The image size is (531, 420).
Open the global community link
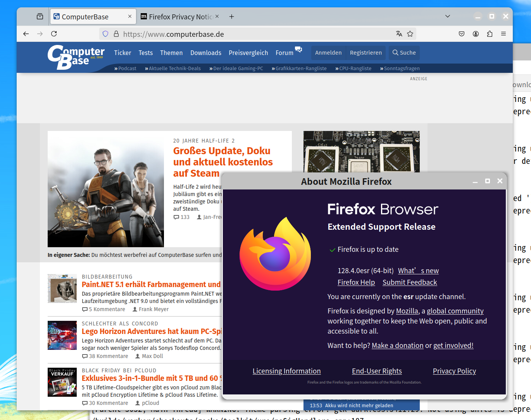[455, 311]
